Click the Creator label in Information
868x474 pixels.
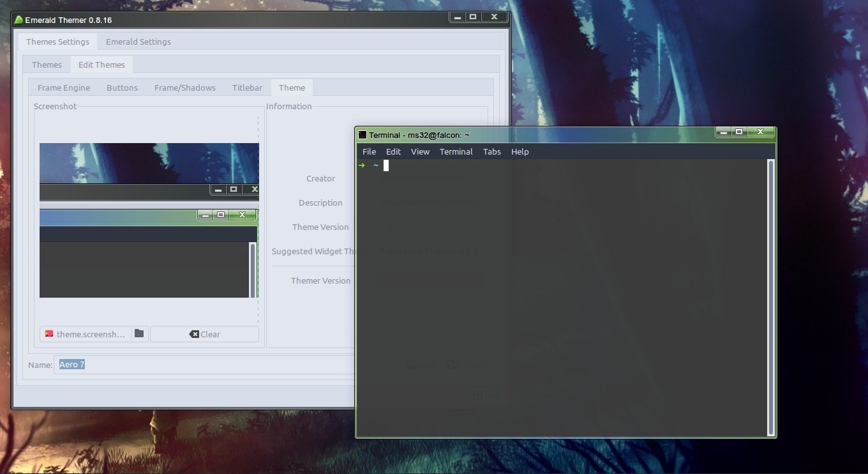pos(320,178)
